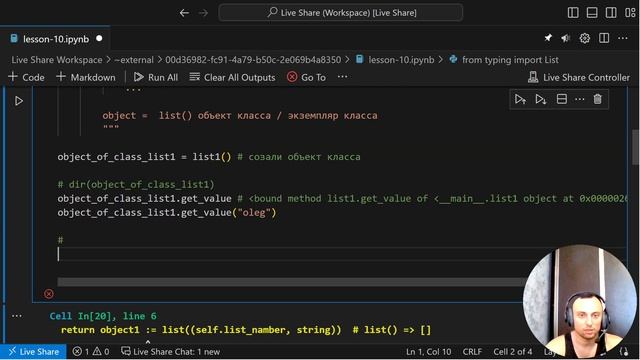Click the horizontal scrollbar of the cell

pyautogui.click(x=290, y=282)
